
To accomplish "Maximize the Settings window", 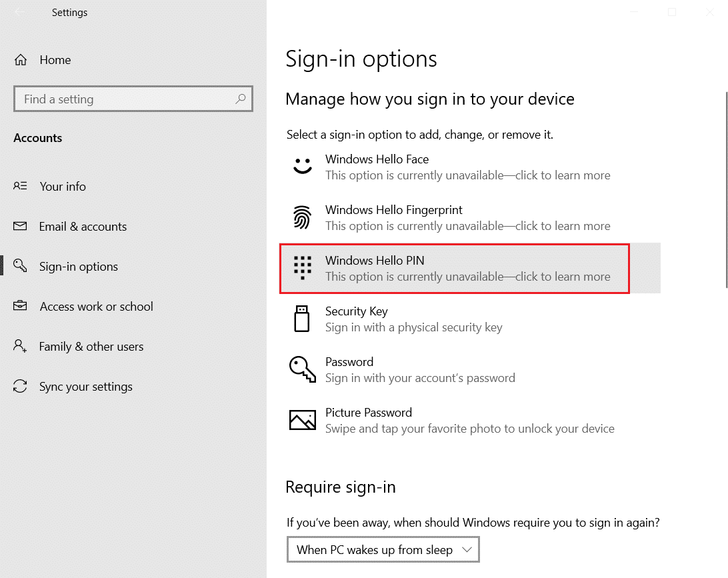I will tap(672, 13).
